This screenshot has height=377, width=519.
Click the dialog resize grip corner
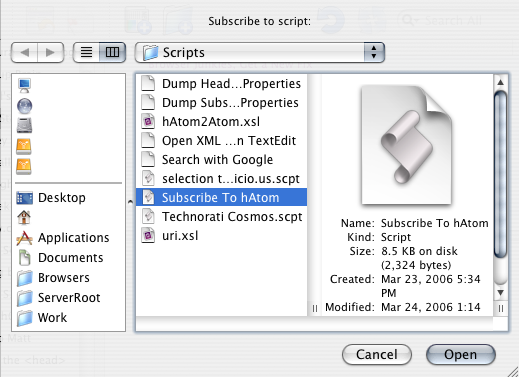[513, 371]
